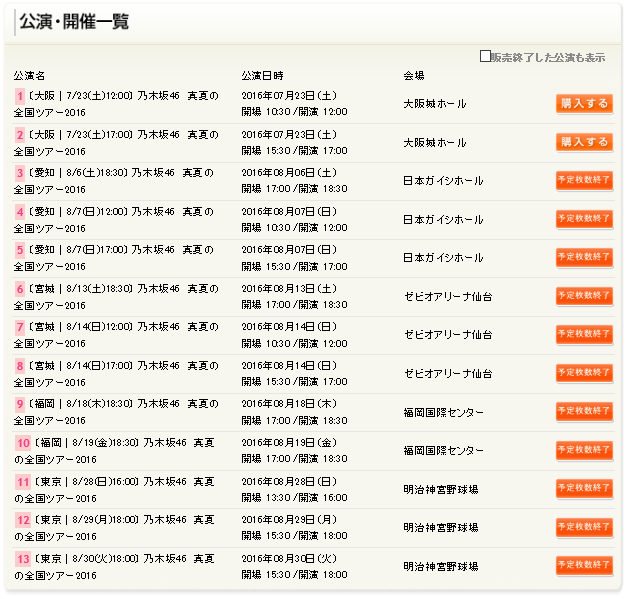Click 予定枚数終了 button for 8/29 Tokyo show
627x599 pixels.
584,527
